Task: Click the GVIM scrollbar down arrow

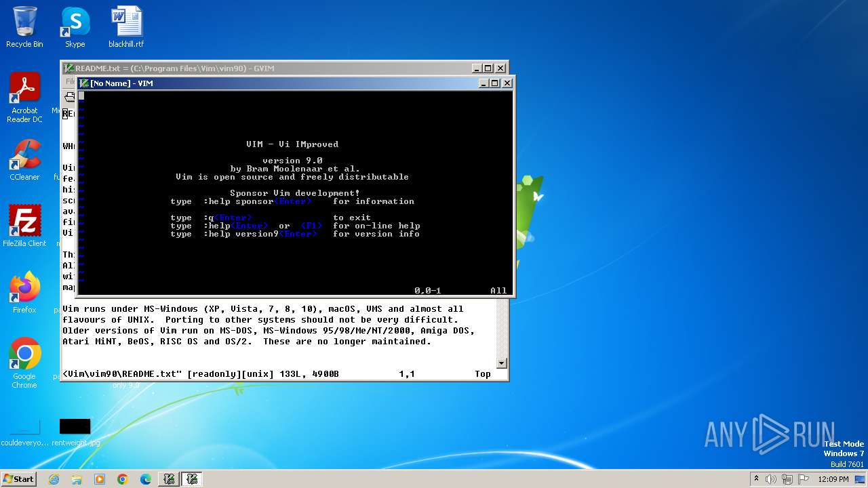Action: coord(502,363)
